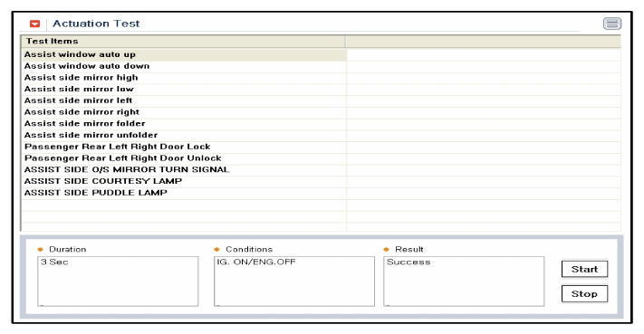Select Assist side mirror folder
Image resolution: width=644 pixels, height=334 pixels.
184,123
